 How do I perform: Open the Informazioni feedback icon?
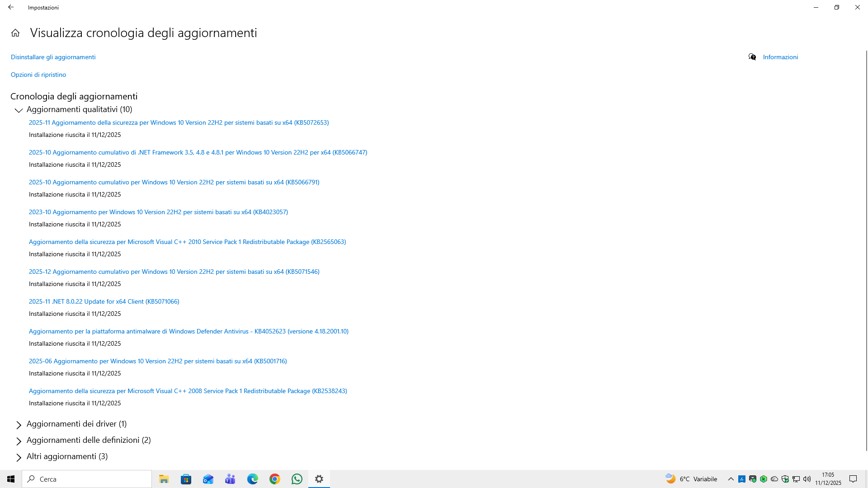(752, 57)
